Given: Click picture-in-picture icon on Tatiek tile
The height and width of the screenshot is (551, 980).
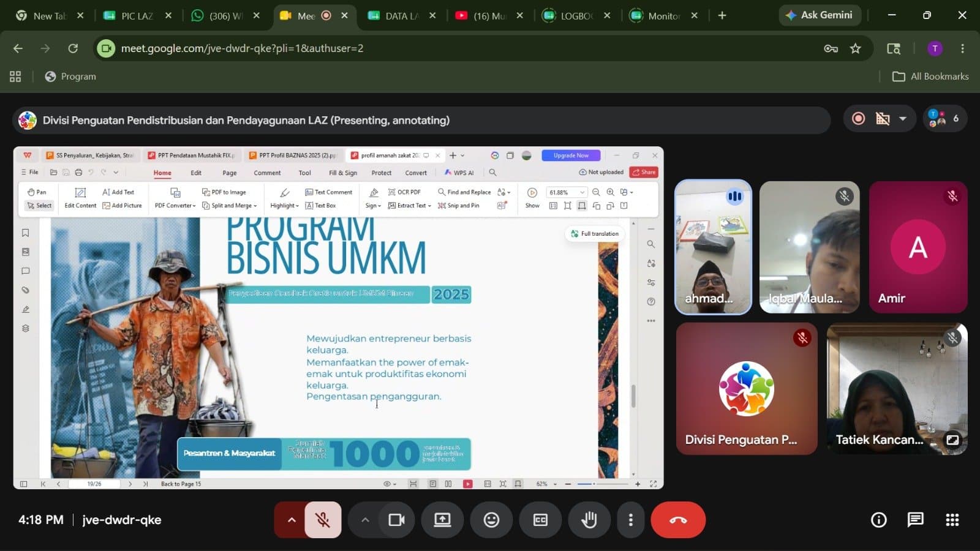Looking at the screenshot, I should pos(952,440).
